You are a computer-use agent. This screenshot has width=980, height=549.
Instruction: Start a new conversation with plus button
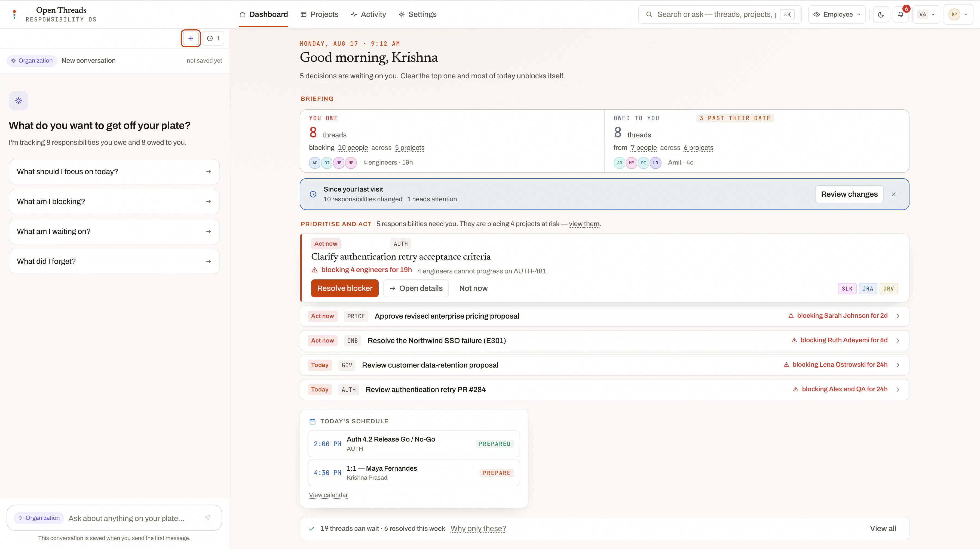191,38
